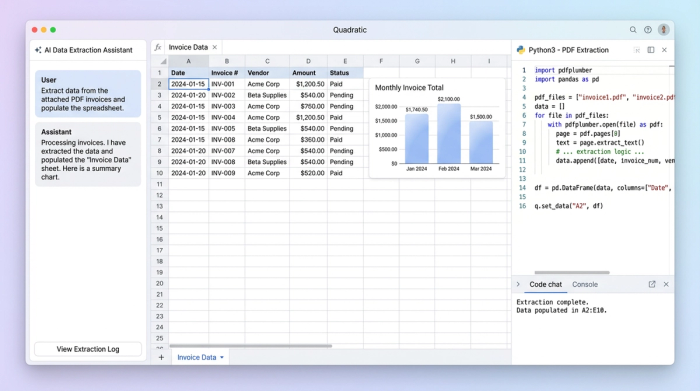Select row 15 header
Viewport: 700px width, 391px height.
click(x=159, y=228)
